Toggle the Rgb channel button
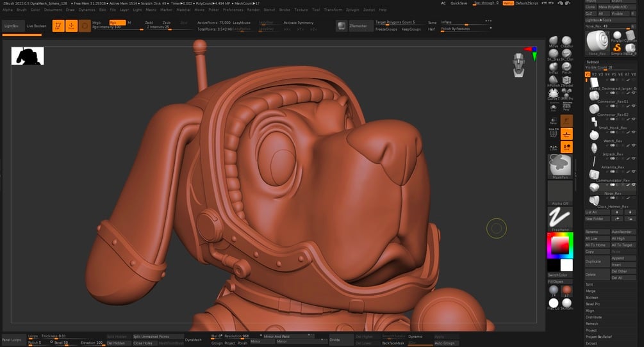Viewport: 644px width, 347px height. pyautogui.click(x=117, y=22)
